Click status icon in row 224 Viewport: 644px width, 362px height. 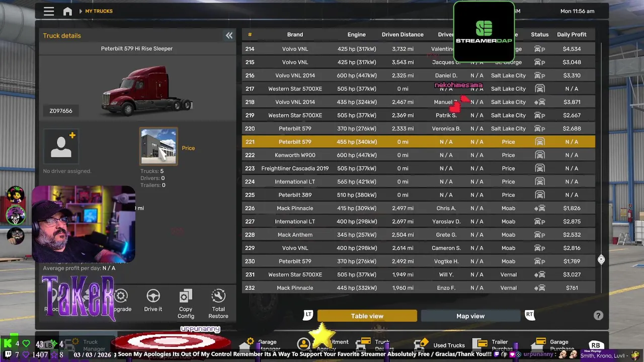point(539,182)
